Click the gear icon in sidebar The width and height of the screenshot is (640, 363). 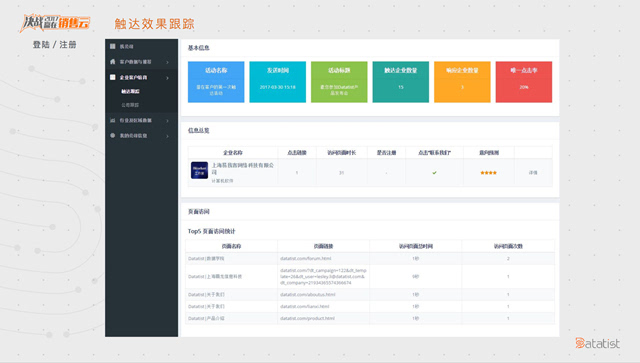pyautogui.click(x=113, y=136)
